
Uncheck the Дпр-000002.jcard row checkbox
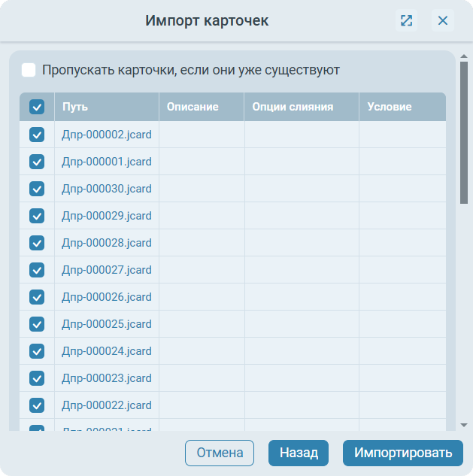pyautogui.click(x=37, y=135)
